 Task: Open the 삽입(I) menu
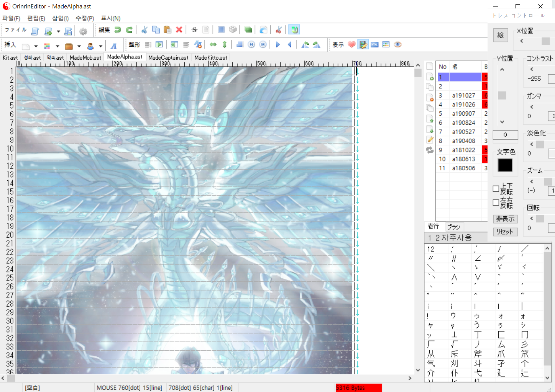pos(61,18)
